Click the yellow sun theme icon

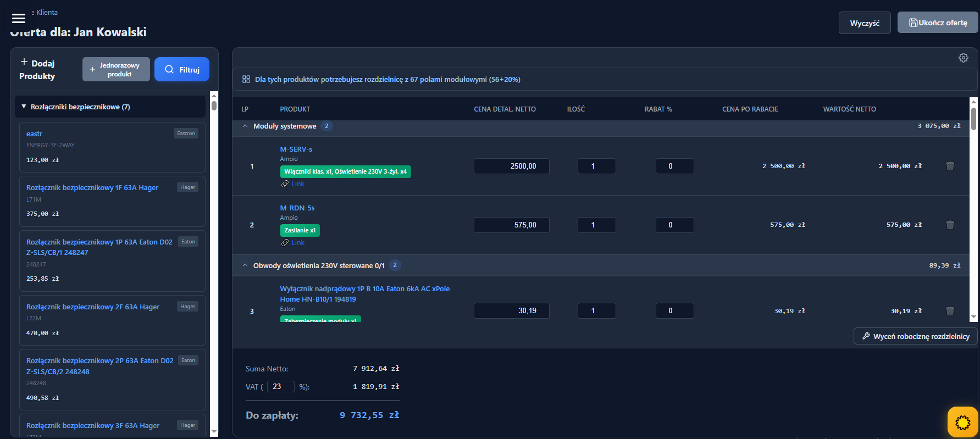pos(962,422)
